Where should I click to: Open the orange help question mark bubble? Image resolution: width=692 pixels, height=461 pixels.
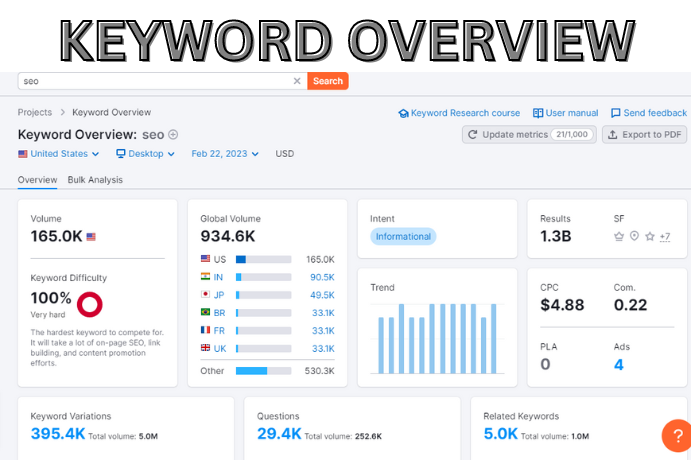(677, 437)
